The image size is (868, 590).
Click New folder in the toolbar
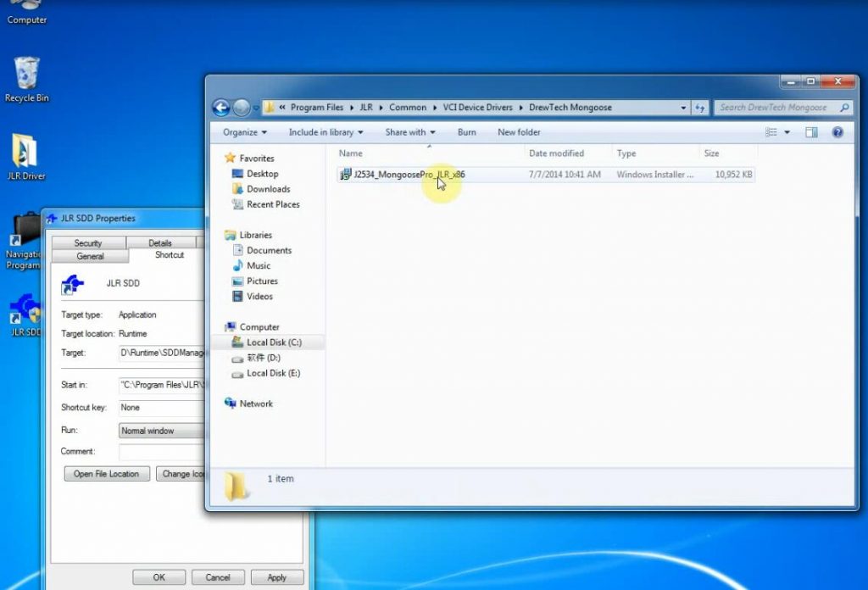(x=519, y=132)
